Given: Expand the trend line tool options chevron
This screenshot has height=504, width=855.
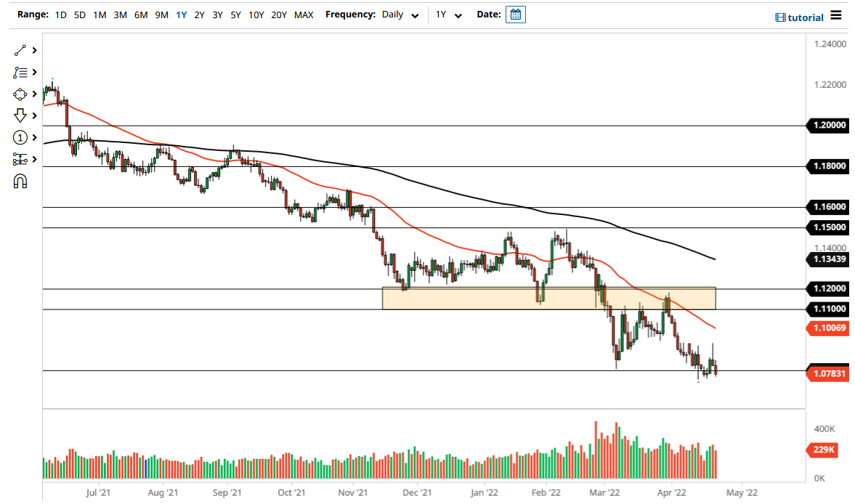Looking at the screenshot, I should 33,50.
